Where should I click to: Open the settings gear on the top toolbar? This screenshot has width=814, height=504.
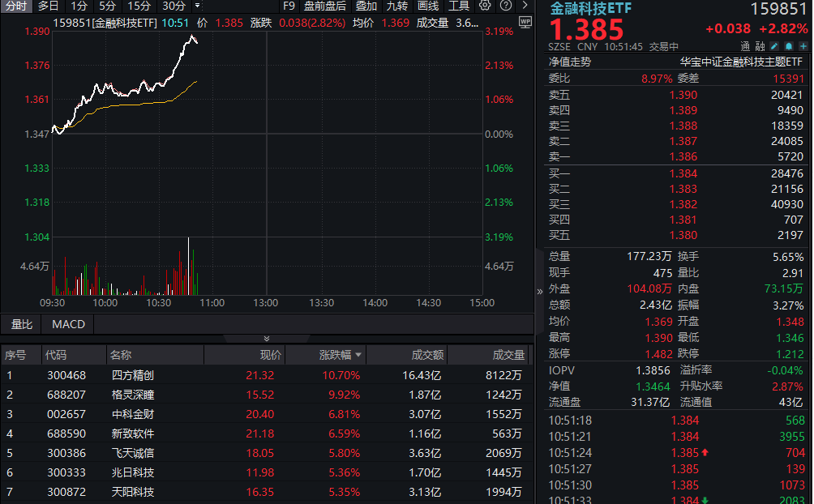point(484,6)
